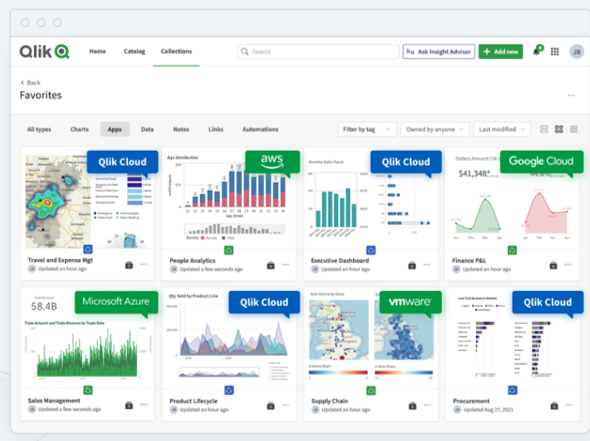This screenshot has height=441, width=590.
Task: Click Ask Insight Advisor button
Action: tap(439, 52)
